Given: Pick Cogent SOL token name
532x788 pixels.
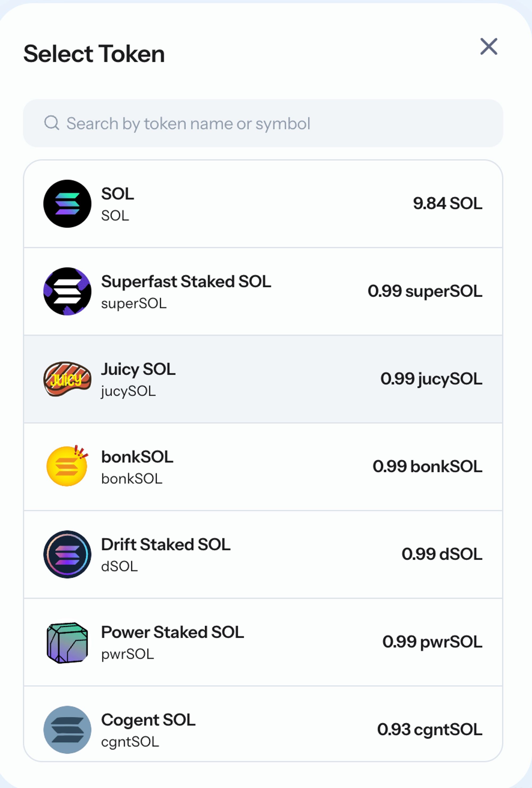Looking at the screenshot, I should coord(148,720).
